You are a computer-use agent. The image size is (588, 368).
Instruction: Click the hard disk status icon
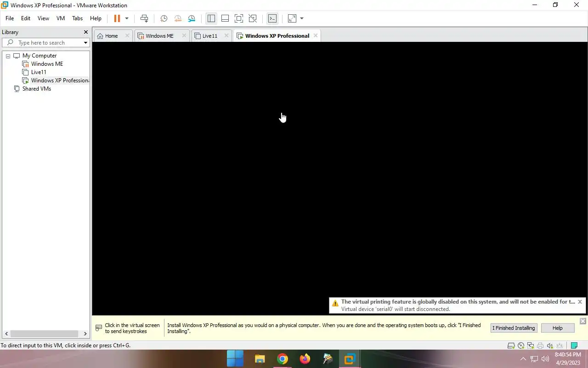tap(511, 346)
